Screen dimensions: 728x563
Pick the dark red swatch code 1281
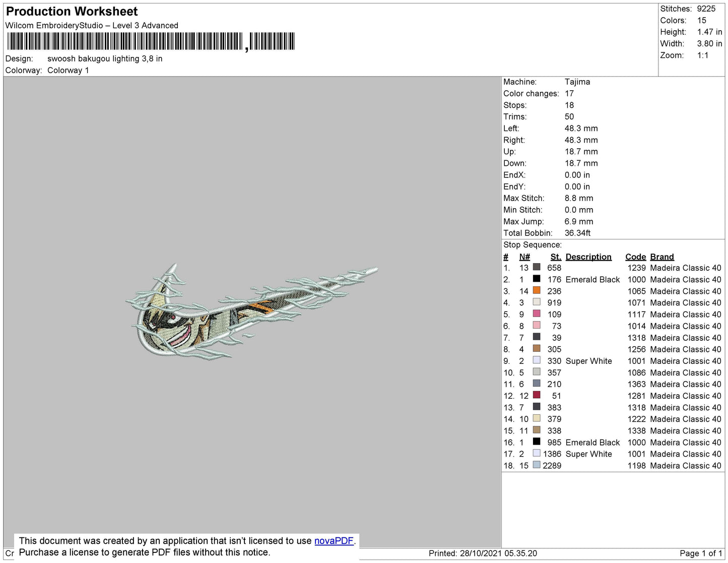[x=537, y=395]
